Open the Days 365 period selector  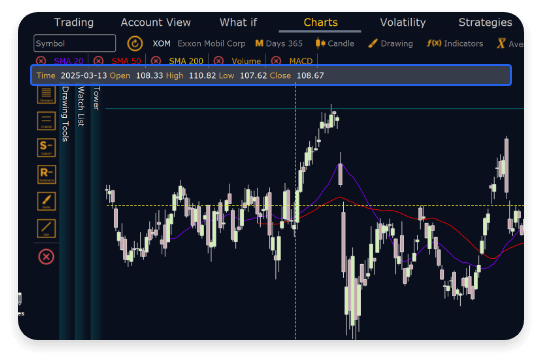tap(279, 44)
